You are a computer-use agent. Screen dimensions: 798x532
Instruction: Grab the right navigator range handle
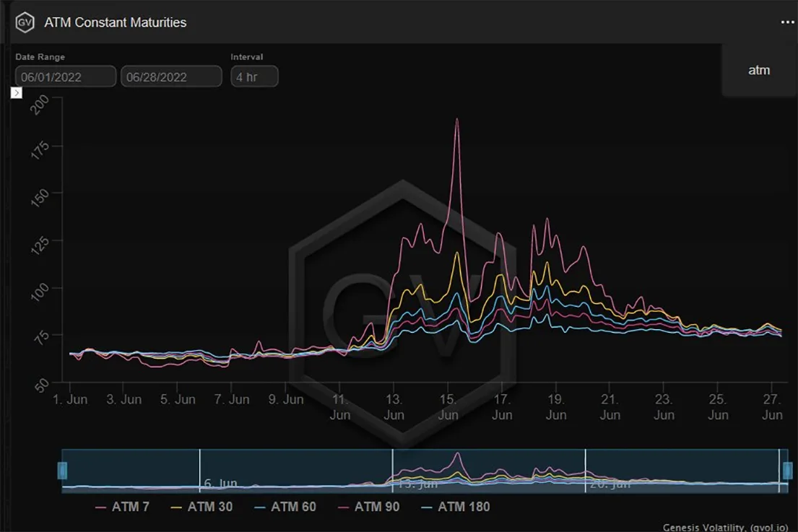[787, 471]
